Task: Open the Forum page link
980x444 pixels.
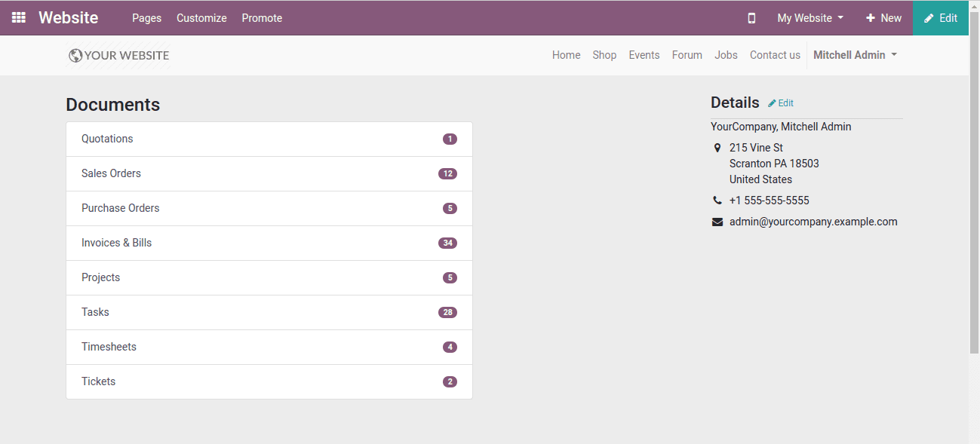Action: tap(687, 55)
